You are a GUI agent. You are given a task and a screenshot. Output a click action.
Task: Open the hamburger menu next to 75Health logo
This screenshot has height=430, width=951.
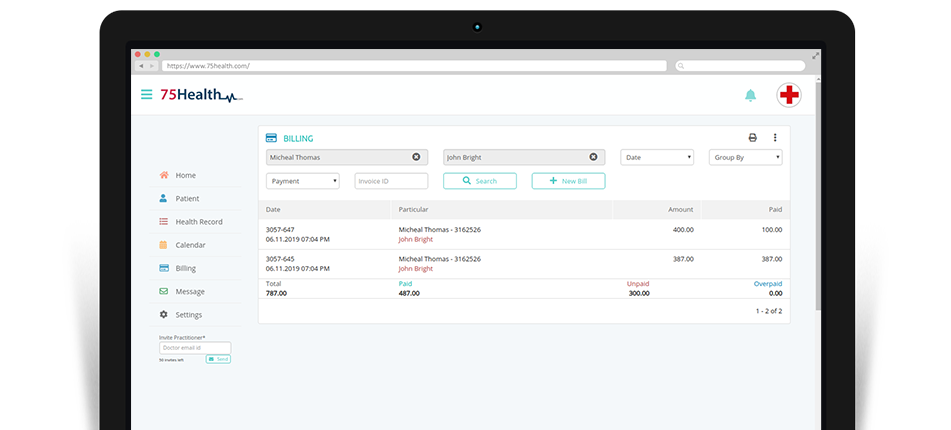147,95
